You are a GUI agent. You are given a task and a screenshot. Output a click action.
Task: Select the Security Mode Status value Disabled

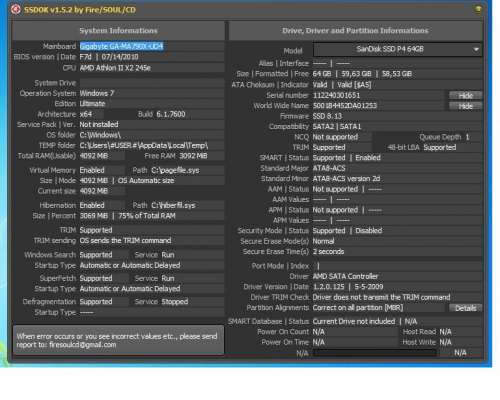[x=369, y=231]
